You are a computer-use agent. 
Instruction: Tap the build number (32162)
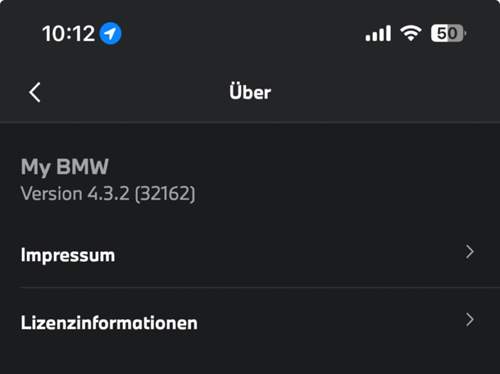coord(165,194)
